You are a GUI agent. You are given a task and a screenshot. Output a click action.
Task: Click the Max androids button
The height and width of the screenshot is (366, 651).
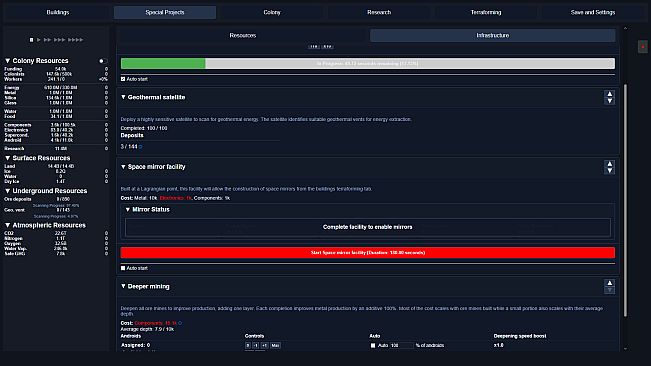click(x=275, y=345)
